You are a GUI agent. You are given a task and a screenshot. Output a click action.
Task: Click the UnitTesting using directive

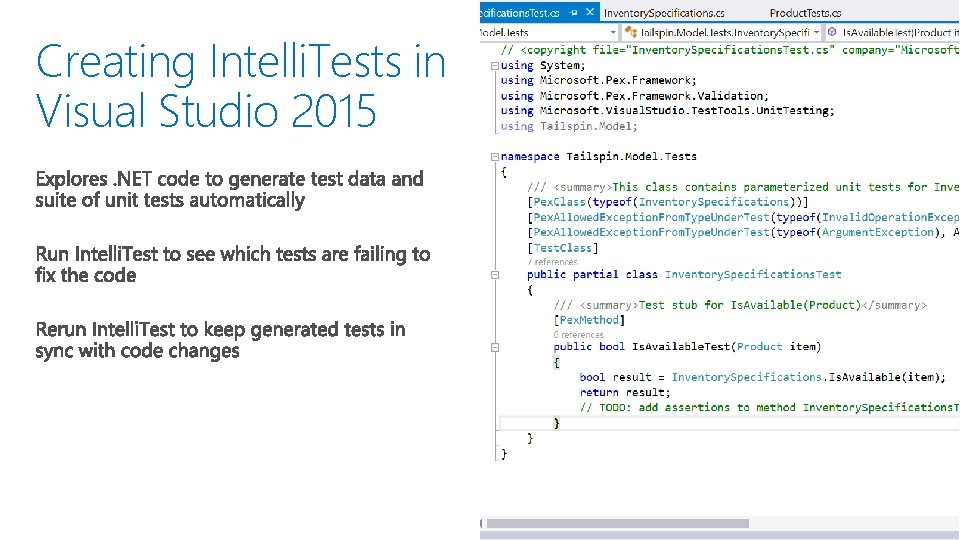(667, 111)
